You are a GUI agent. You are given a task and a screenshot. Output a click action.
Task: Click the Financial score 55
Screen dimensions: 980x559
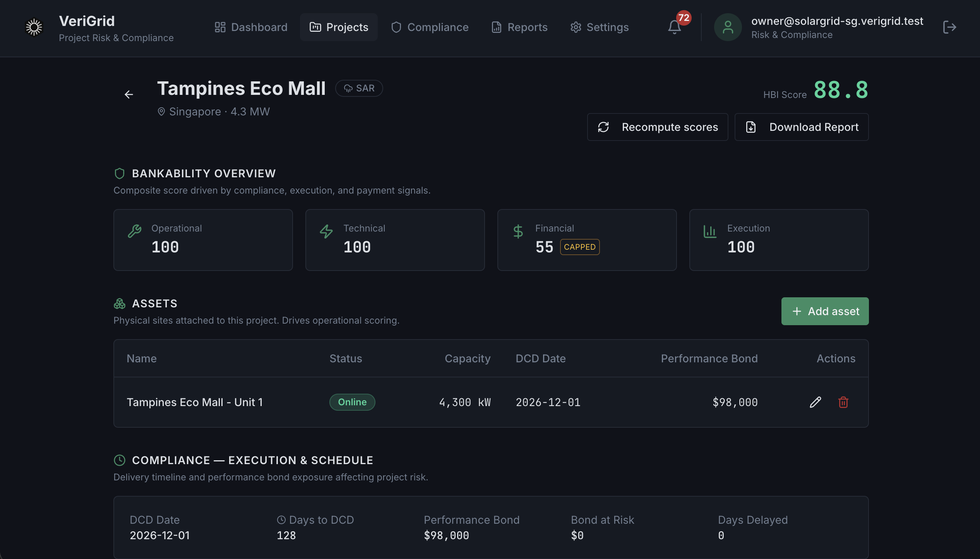click(544, 247)
